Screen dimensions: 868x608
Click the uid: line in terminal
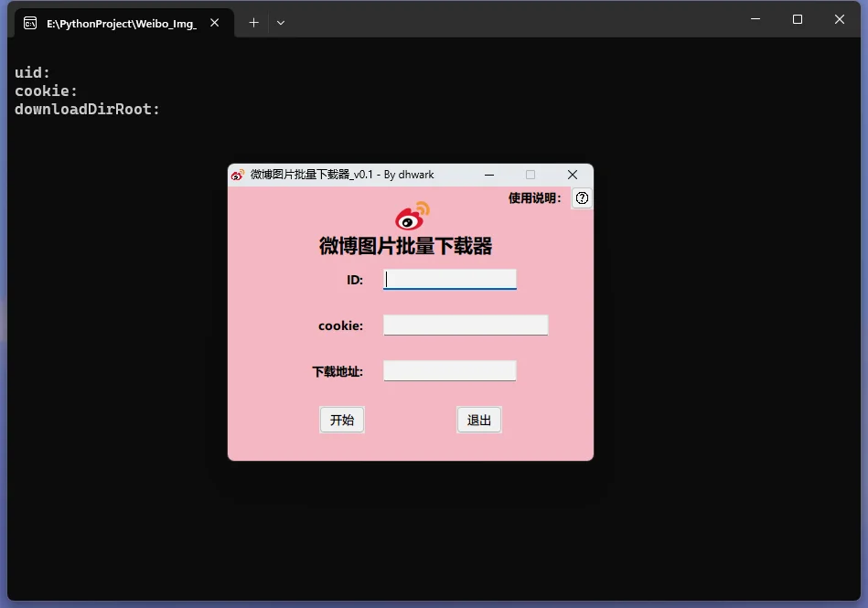point(32,72)
